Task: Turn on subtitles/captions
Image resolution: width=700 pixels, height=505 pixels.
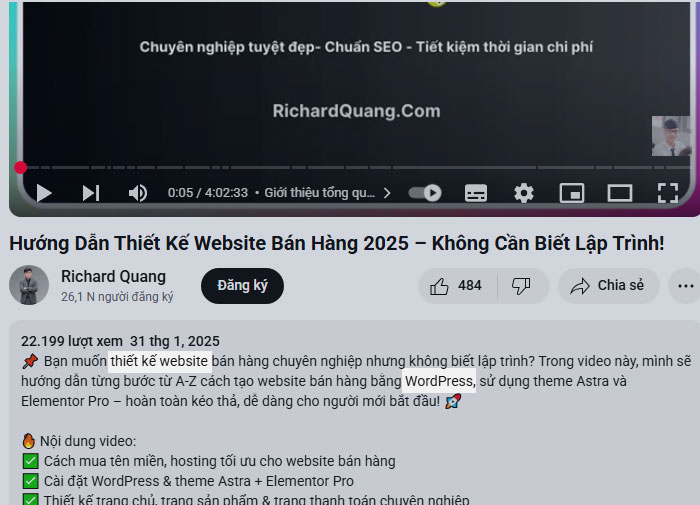Action: click(x=476, y=193)
